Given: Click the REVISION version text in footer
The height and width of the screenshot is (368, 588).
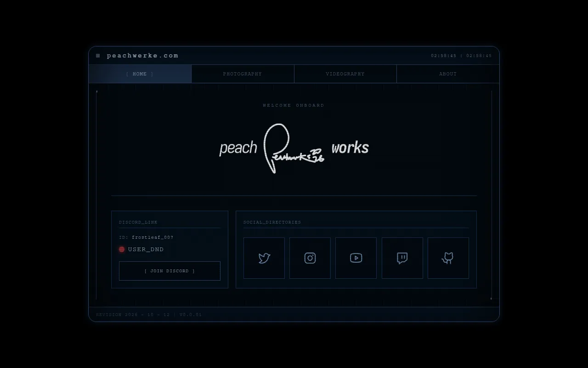Looking at the screenshot, I should [x=149, y=315].
